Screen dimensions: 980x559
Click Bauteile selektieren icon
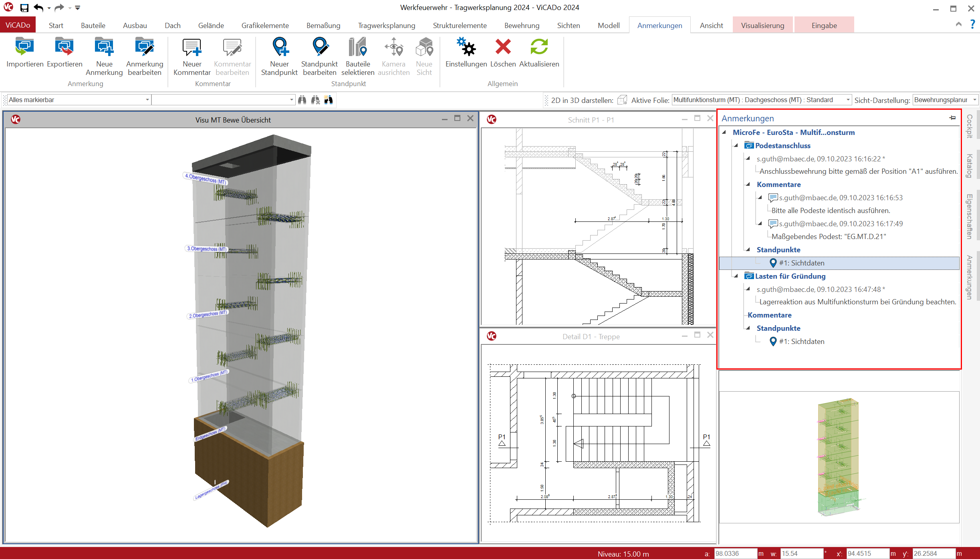point(358,47)
